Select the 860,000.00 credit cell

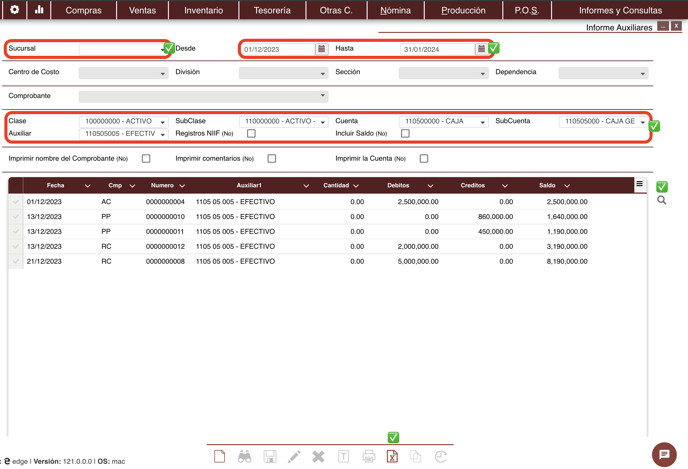(x=495, y=217)
